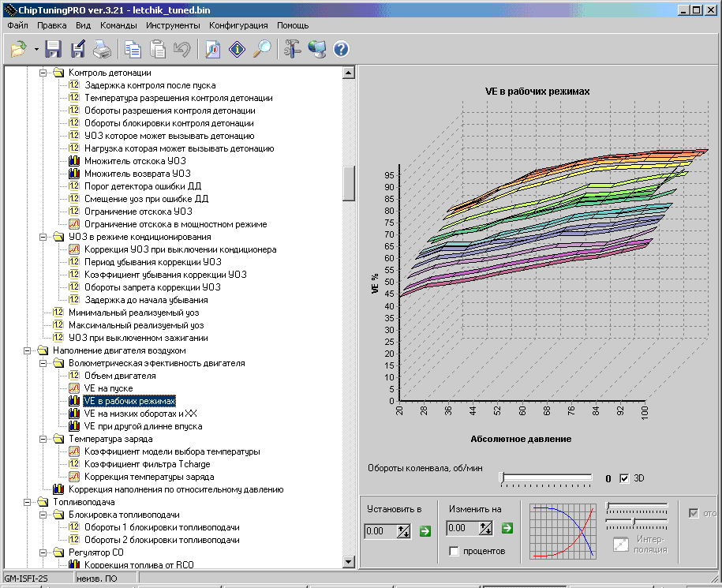This screenshot has width=722, height=588.
Task: Apply the 'Изменить на' value with its green arrow
Action: [x=507, y=528]
